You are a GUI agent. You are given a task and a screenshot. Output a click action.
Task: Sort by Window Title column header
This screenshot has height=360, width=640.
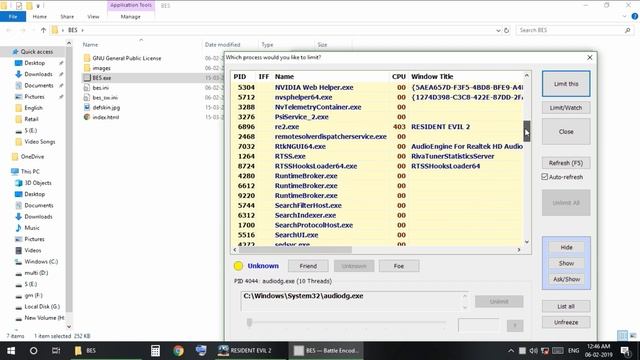click(x=432, y=76)
